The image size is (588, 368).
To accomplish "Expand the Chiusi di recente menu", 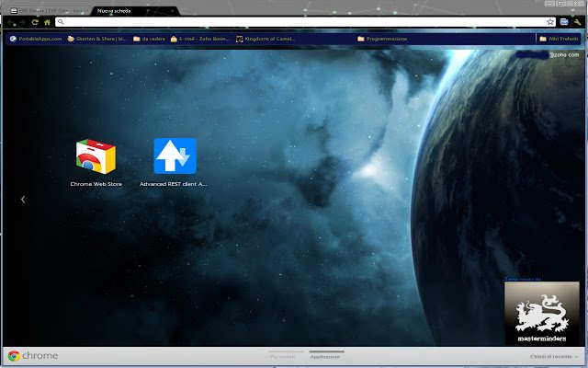I will pyautogui.click(x=554, y=356).
